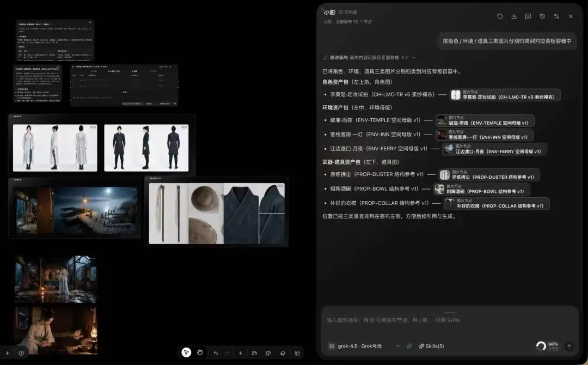Switch to the hand pan tool
This screenshot has width=588, height=365.
click(200, 352)
